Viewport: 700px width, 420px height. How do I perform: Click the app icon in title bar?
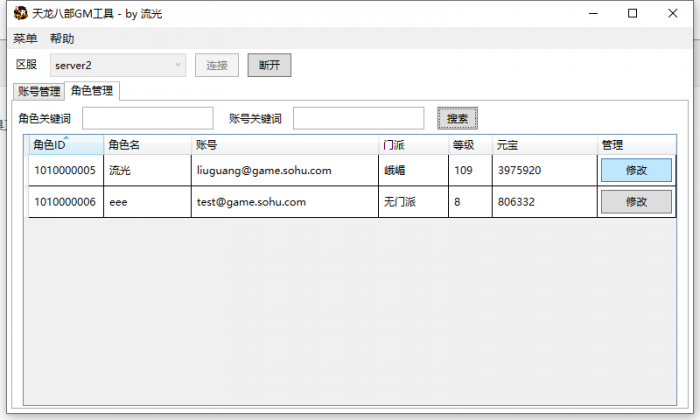point(21,13)
